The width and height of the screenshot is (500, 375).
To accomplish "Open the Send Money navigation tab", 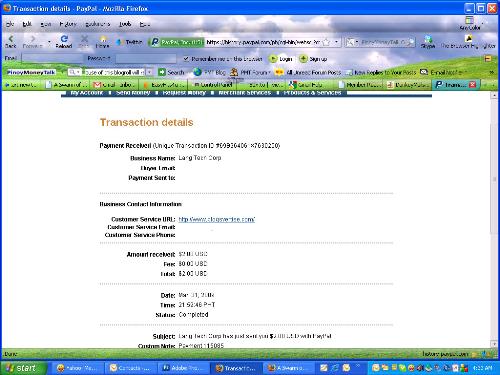I will coord(133,93).
